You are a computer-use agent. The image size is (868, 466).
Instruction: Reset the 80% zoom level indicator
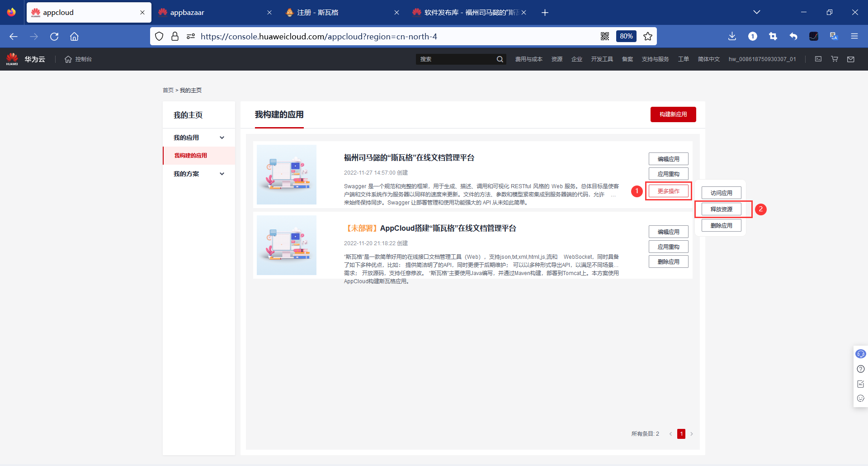[626, 37]
